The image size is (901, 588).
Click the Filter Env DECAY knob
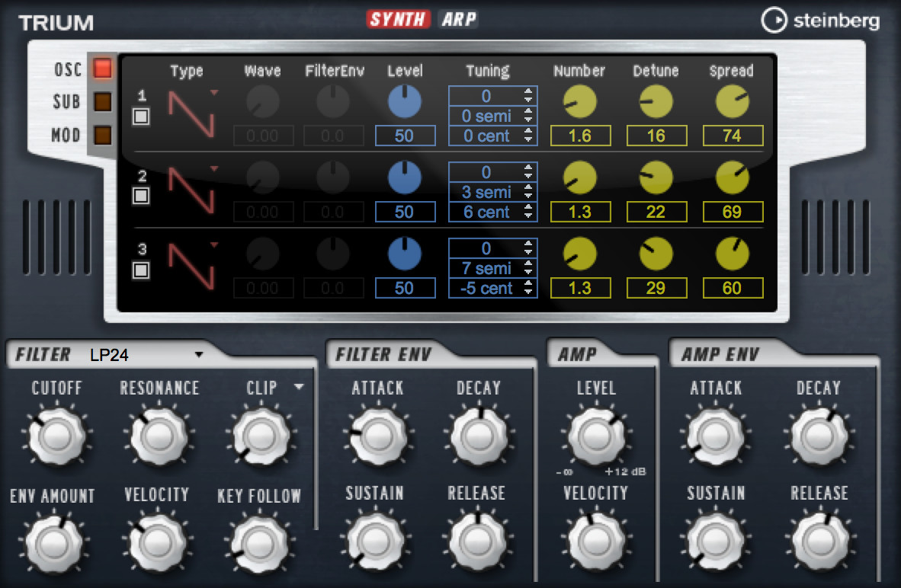coord(479,436)
